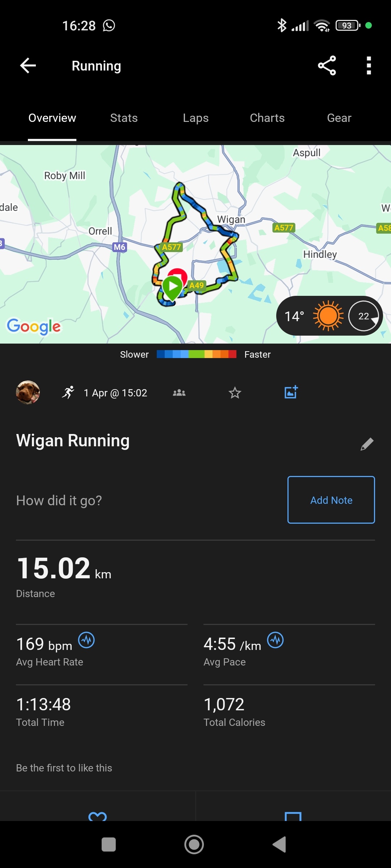The width and height of the screenshot is (391, 868).
Task: Switch to the Stats tab
Action: (x=124, y=118)
